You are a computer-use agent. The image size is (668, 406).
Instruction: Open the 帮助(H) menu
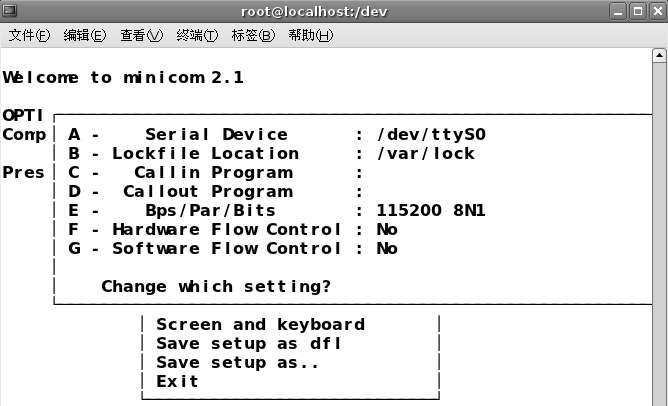tap(310, 35)
